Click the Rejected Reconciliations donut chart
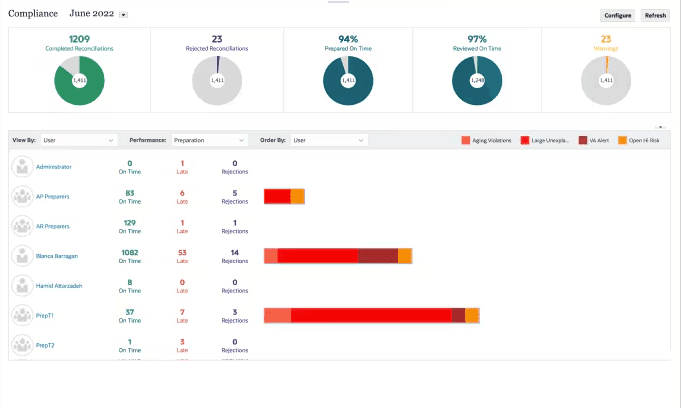Screen dimensions: 681x408 coord(216,80)
